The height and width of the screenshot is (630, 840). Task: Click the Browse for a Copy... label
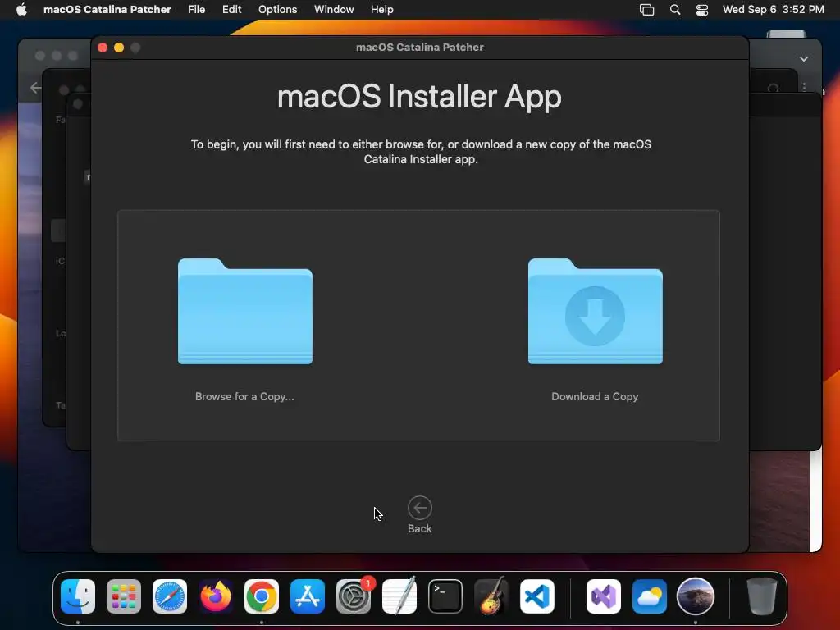click(x=244, y=396)
